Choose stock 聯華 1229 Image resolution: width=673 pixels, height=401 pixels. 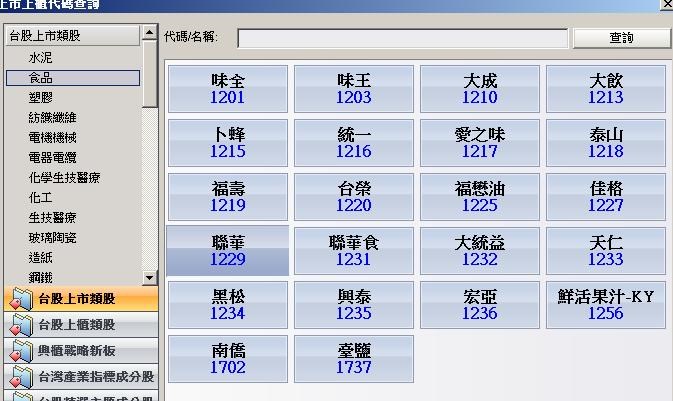point(228,251)
